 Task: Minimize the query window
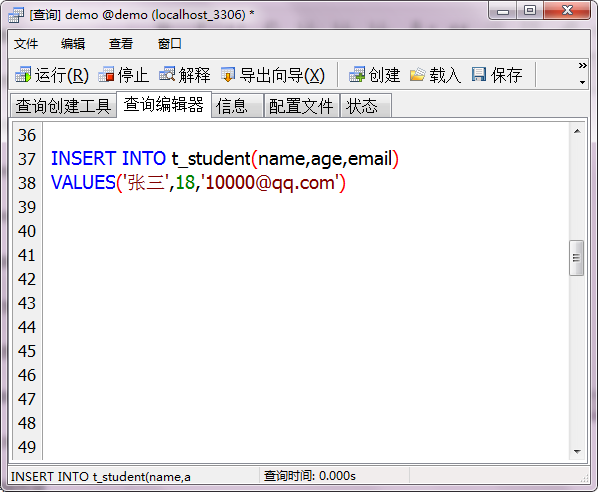click(503, 11)
